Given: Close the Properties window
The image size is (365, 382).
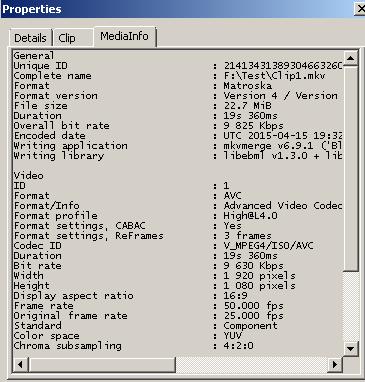Looking at the screenshot, I should tap(360, 8).
